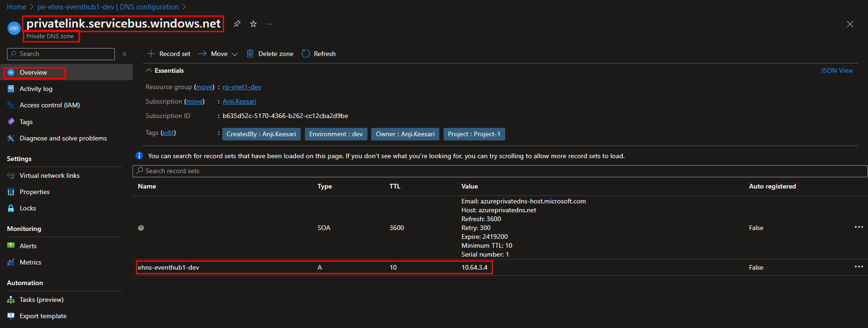Click the purple Tags icon
The image size is (868, 328).
pos(11,122)
